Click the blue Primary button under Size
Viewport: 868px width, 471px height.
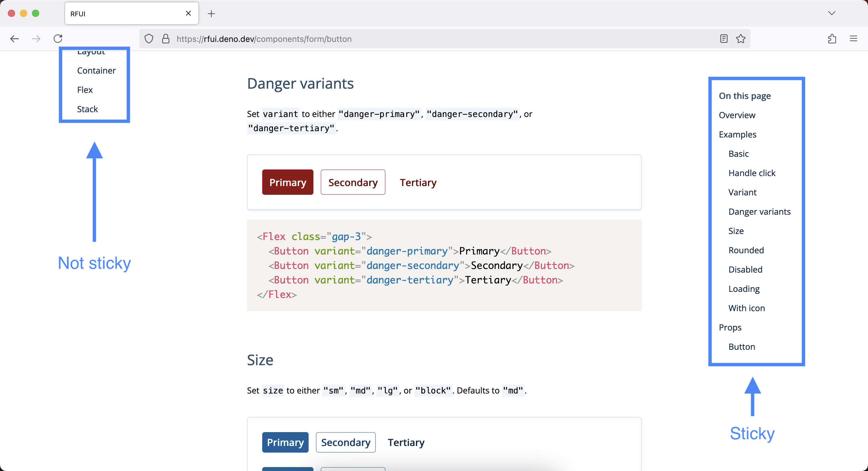click(285, 442)
